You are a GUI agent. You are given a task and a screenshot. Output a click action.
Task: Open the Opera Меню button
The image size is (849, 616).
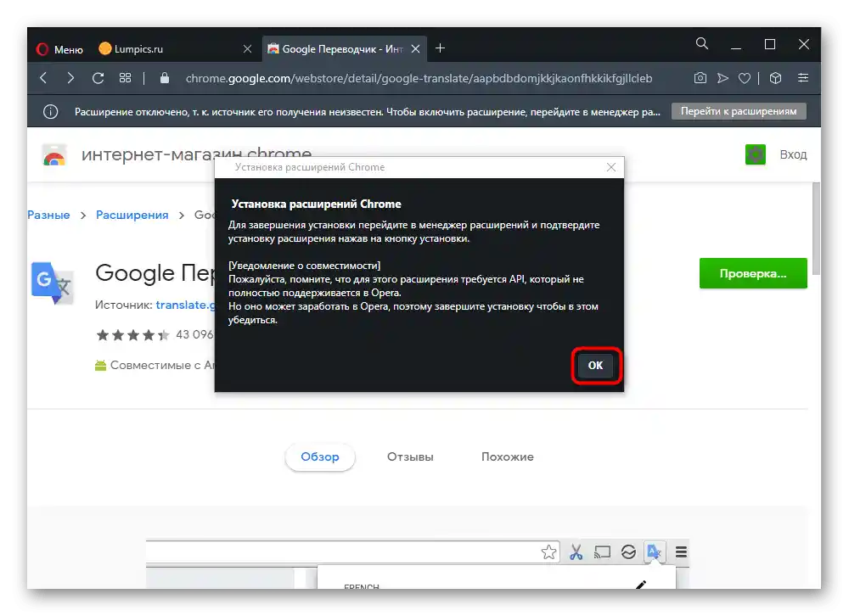coord(59,49)
